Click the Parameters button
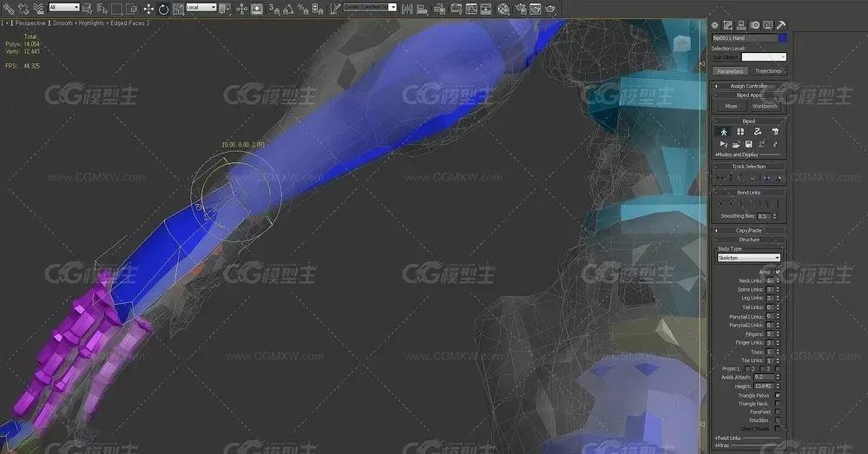The height and width of the screenshot is (454, 868). 730,71
